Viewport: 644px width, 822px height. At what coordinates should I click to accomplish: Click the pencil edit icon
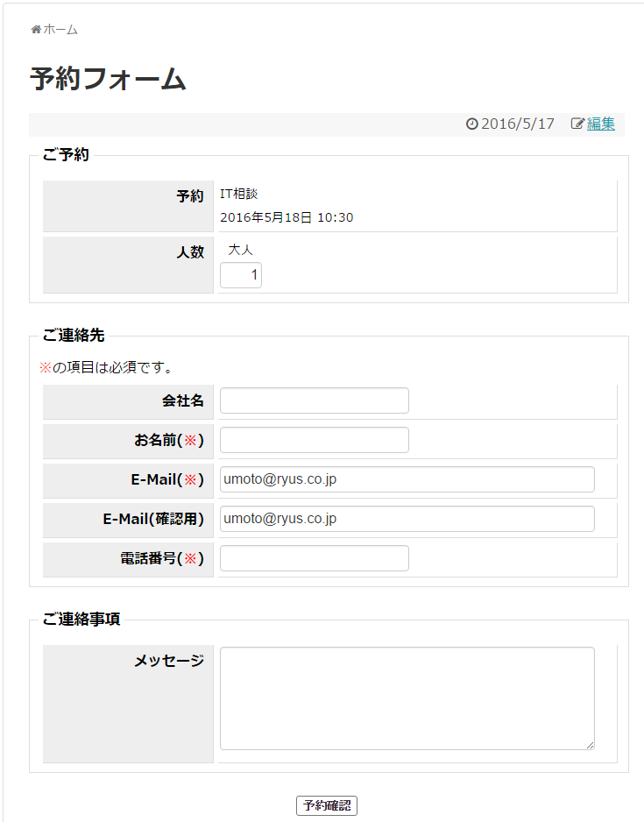tap(577, 124)
